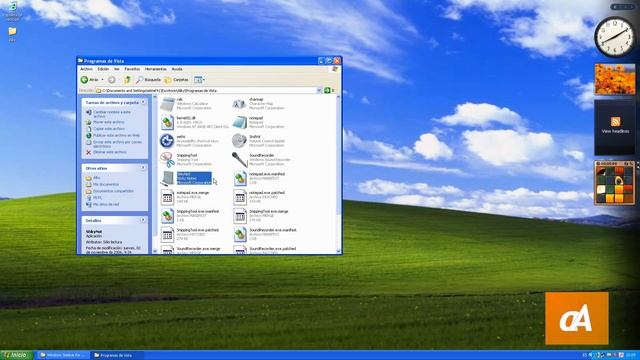This screenshot has width=640, height=360.
Task: Open Mis documentos under Otros sitios
Action: point(106,184)
